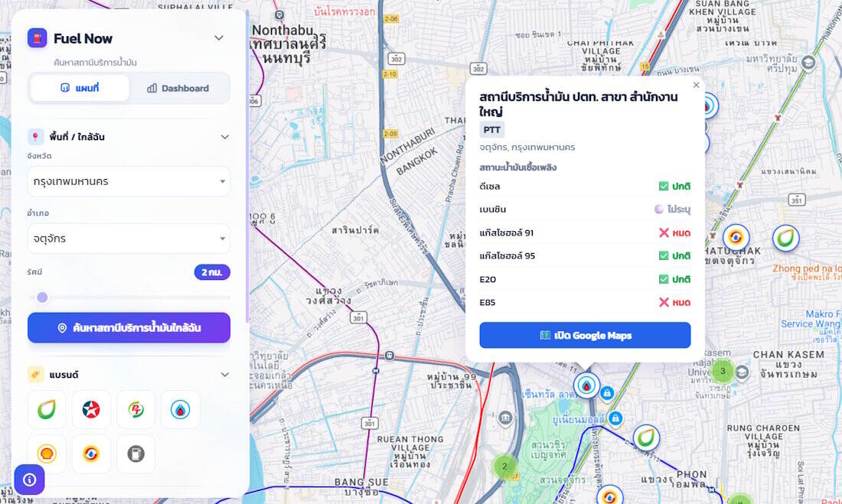Click ค้นหาสถานีบริการน้ำมันใกล้ฉัน search button
842x504 pixels.
(129, 328)
